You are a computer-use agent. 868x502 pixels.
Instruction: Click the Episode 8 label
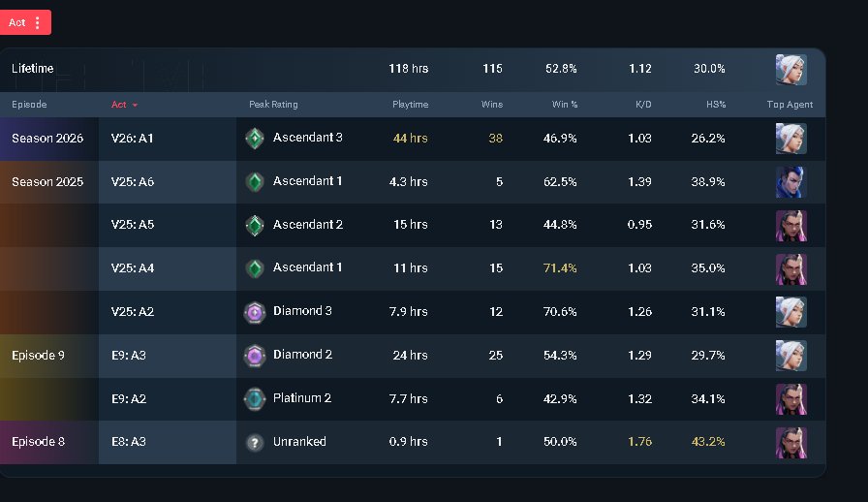38,442
